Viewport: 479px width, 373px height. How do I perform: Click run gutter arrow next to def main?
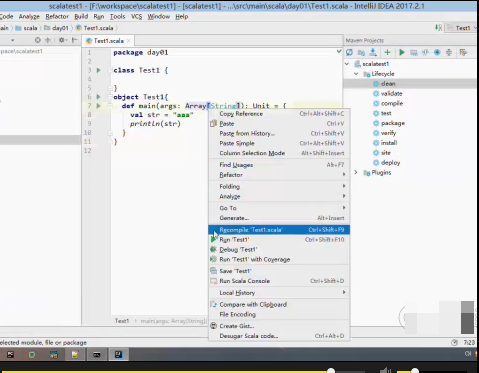coord(98,106)
